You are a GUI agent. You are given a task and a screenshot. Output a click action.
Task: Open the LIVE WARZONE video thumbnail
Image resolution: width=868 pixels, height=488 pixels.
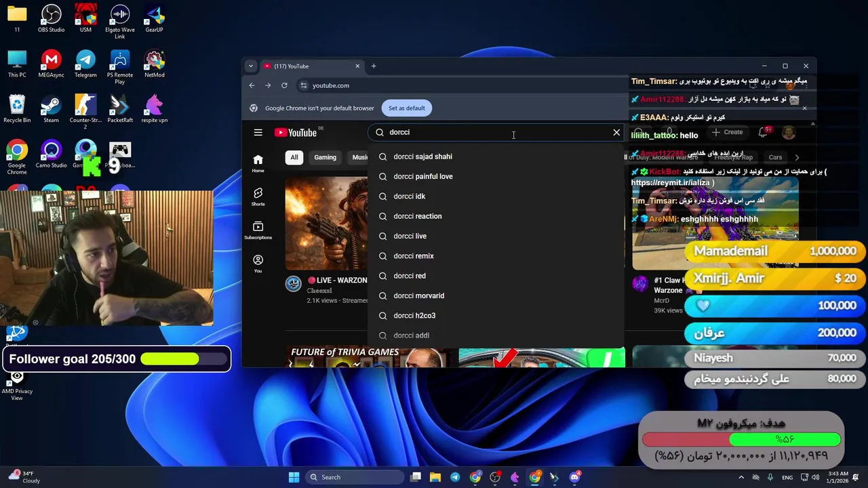(326, 223)
